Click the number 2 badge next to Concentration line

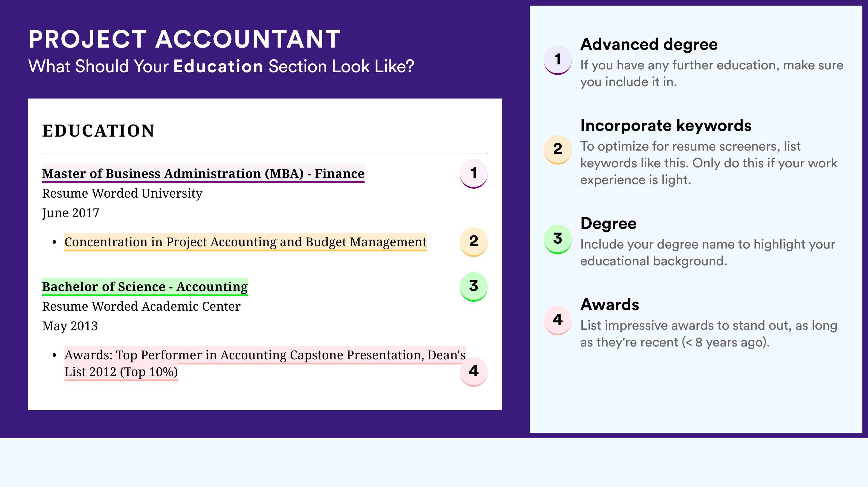click(x=473, y=242)
